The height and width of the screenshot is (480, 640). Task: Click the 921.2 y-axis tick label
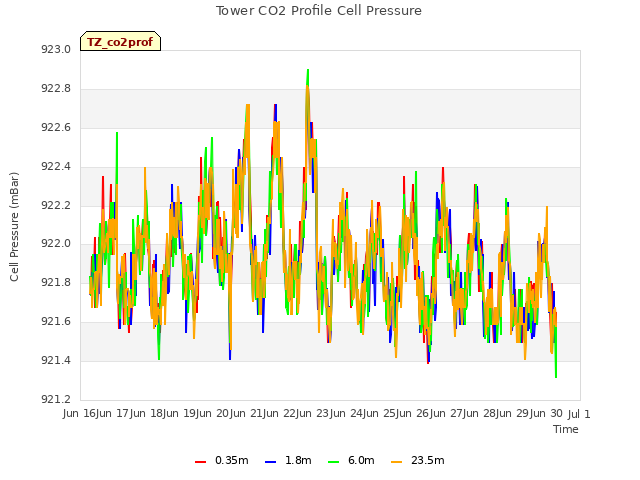(x=56, y=399)
